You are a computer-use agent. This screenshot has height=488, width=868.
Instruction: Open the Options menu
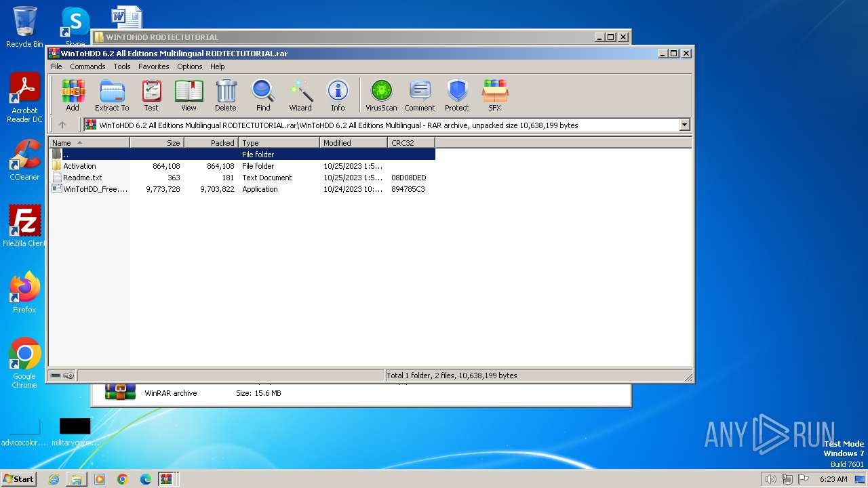click(x=190, y=66)
